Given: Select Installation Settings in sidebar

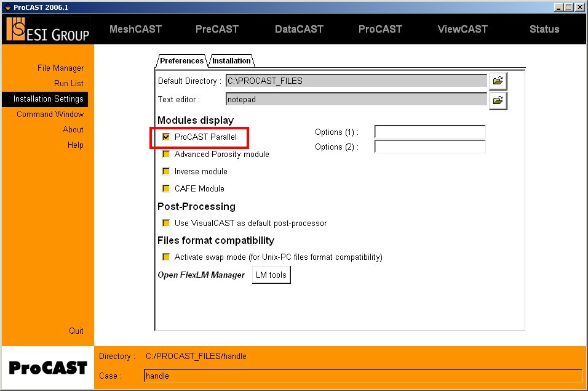Looking at the screenshot, I should click(x=45, y=99).
